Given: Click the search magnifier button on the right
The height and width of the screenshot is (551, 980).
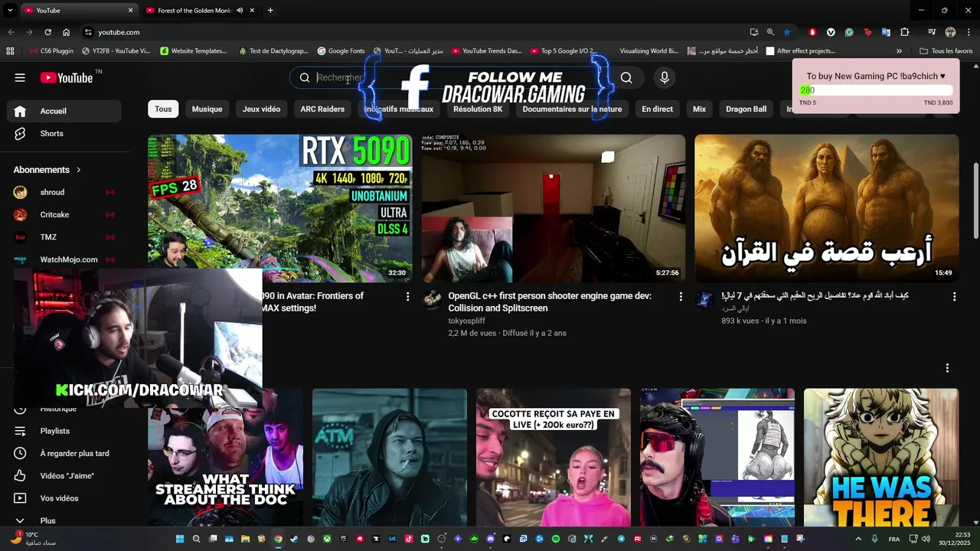Looking at the screenshot, I should 626,77.
